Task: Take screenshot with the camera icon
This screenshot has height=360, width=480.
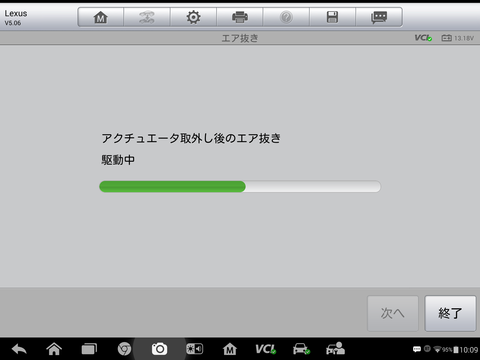Action: click(x=159, y=349)
